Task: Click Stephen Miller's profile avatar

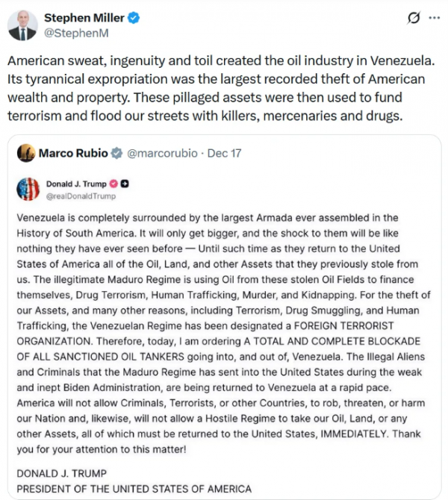Action: pyautogui.click(x=23, y=25)
